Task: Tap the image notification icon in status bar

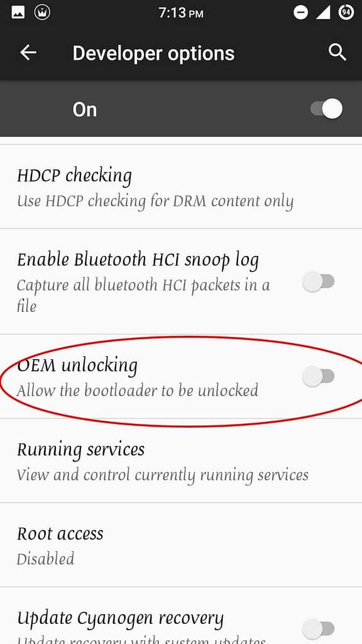Action: pos(18,13)
